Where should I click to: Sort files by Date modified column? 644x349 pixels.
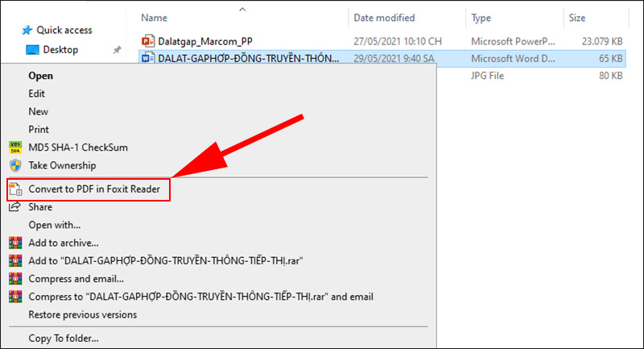pyautogui.click(x=385, y=17)
